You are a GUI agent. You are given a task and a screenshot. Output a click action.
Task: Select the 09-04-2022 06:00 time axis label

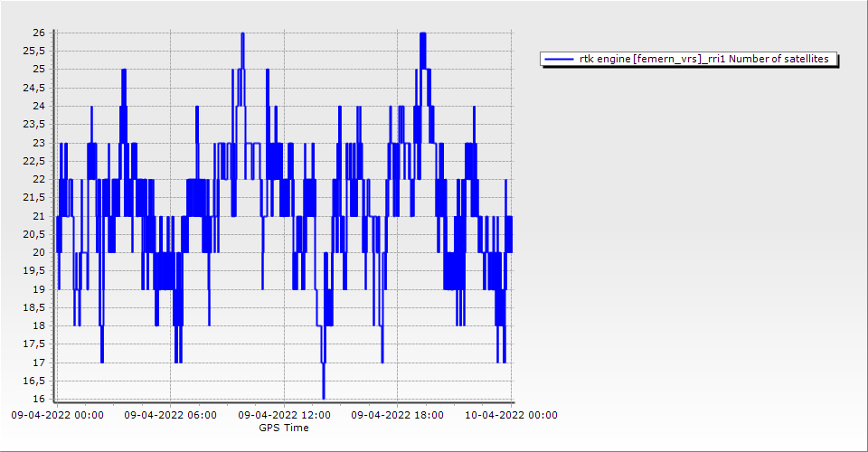pyautogui.click(x=170, y=415)
